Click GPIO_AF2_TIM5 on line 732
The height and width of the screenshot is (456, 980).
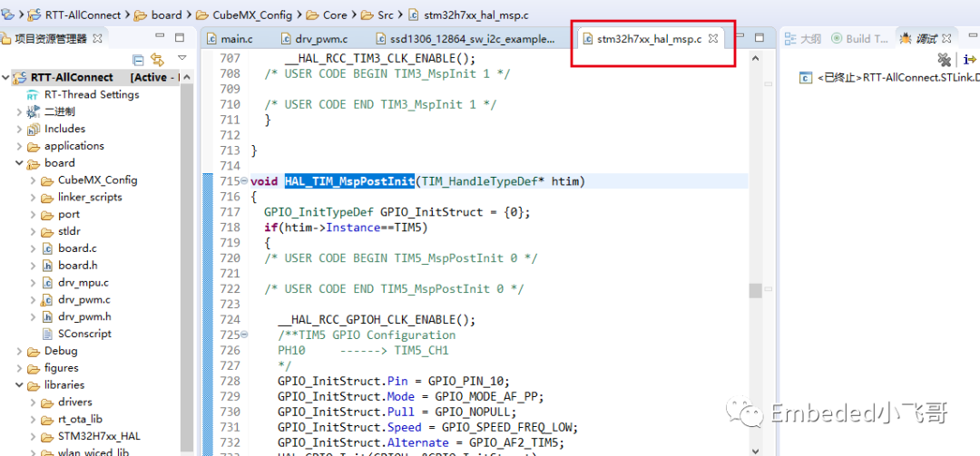pos(514,443)
